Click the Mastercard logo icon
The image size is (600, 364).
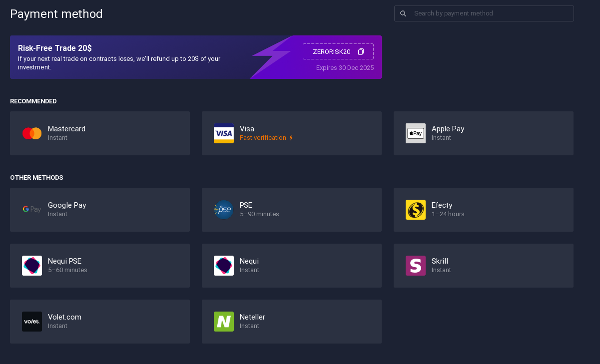[x=32, y=133]
